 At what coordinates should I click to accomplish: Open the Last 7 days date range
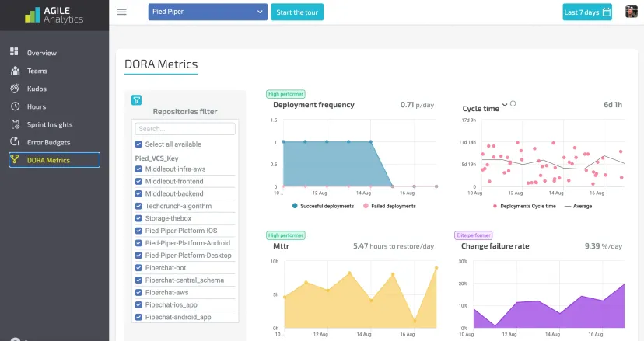coord(587,12)
